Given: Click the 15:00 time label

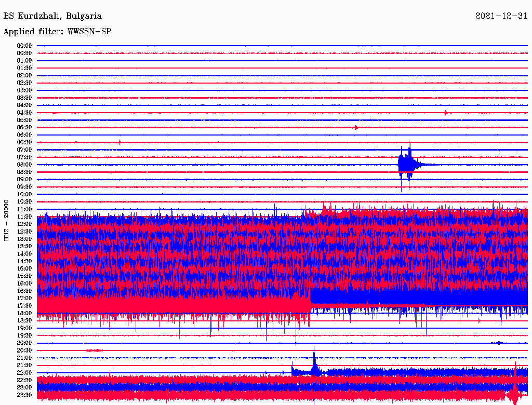Looking at the screenshot, I should point(24,268).
